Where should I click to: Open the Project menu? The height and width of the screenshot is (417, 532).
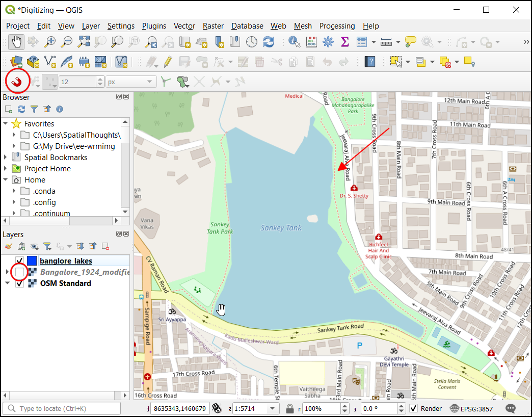tap(18, 26)
